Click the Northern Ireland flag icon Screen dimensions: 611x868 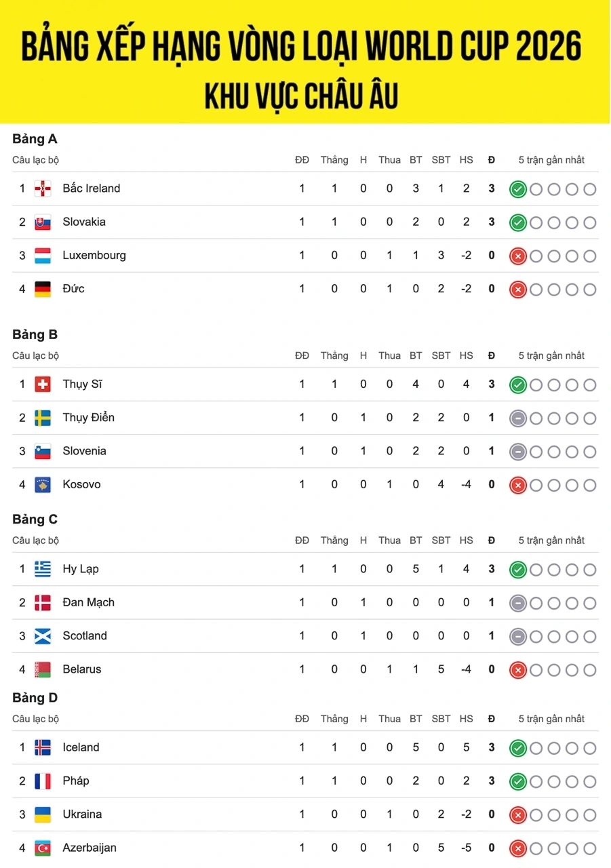point(43,189)
